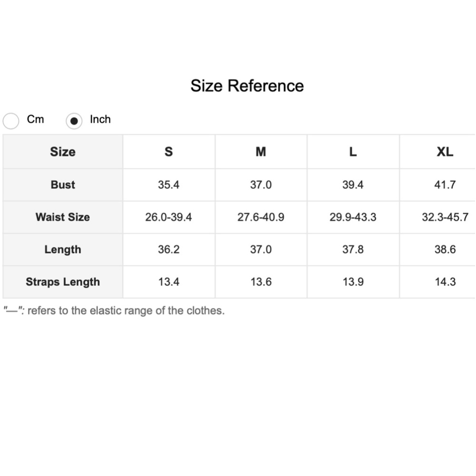Select the Inch radio button
The width and height of the screenshot is (476, 476).
pos(74,121)
